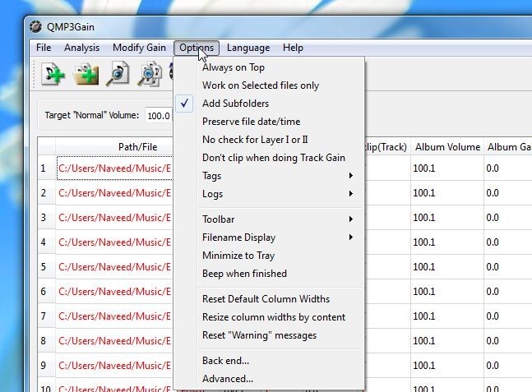Open the File menu
The height and width of the screenshot is (392, 532).
coord(44,48)
